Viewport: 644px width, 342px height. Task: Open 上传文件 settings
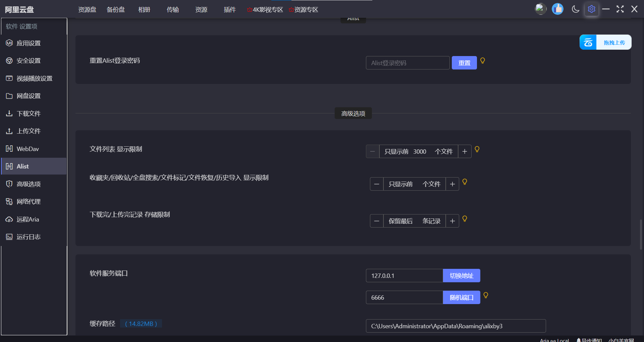(34, 131)
